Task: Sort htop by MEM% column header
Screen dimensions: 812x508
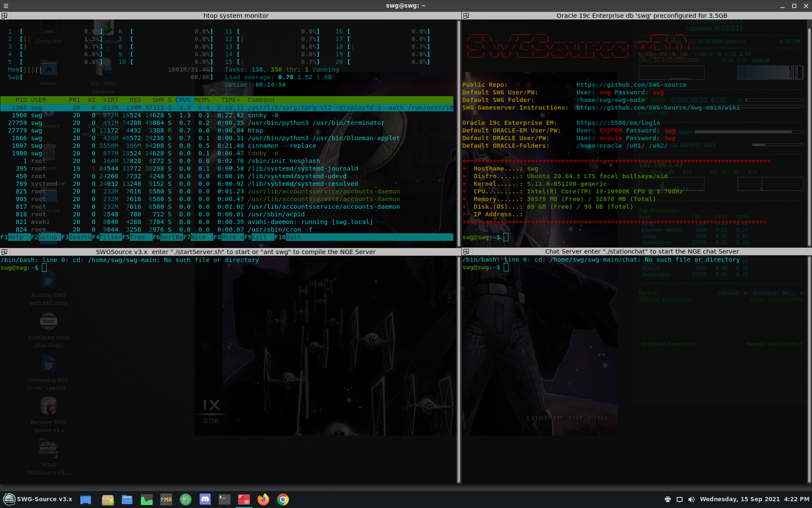Action: click(x=202, y=100)
